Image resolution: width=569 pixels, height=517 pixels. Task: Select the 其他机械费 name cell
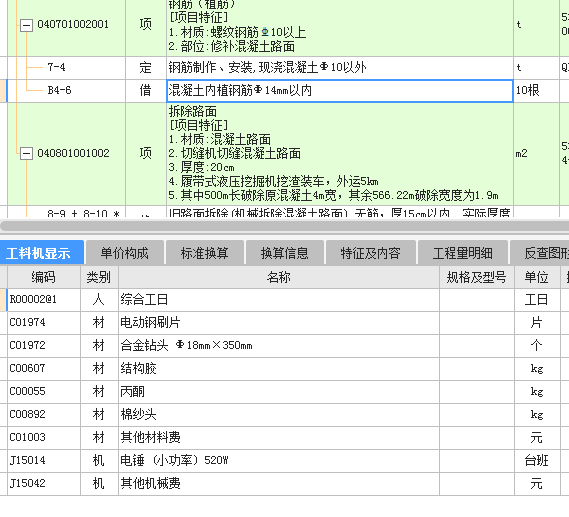(279, 484)
